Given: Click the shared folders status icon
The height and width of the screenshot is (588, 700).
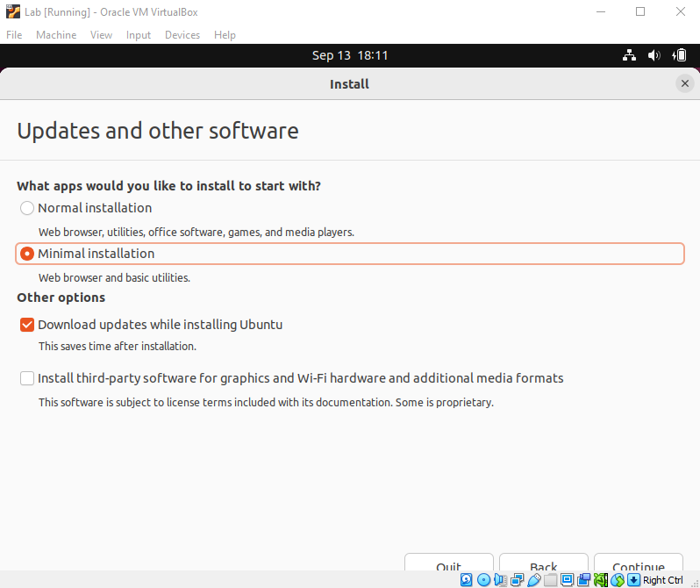Looking at the screenshot, I should pyautogui.click(x=551, y=580).
